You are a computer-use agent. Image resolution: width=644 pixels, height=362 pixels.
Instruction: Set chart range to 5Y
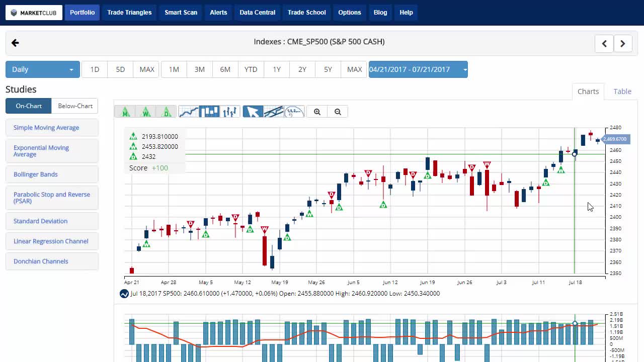click(x=328, y=69)
